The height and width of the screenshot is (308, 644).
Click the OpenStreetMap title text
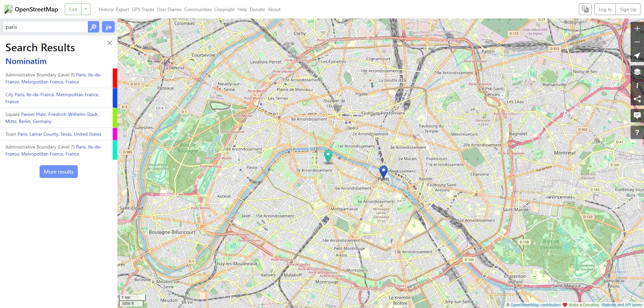coord(36,9)
